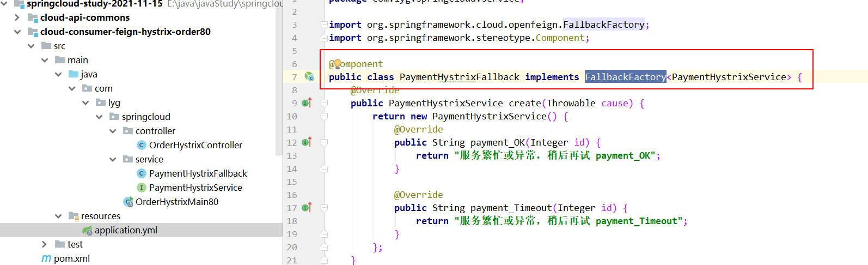This screenshot has width=868, height=265.
Task: Collapse the lyg package
Action: coord(85,103)
